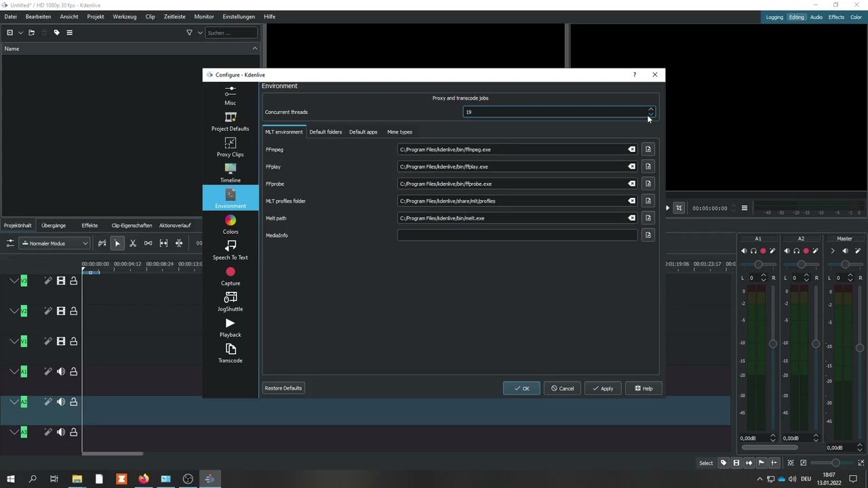Switch to the Color workspace layout
The height and width of the screenshot is (488, 868).
pos(856,17)
